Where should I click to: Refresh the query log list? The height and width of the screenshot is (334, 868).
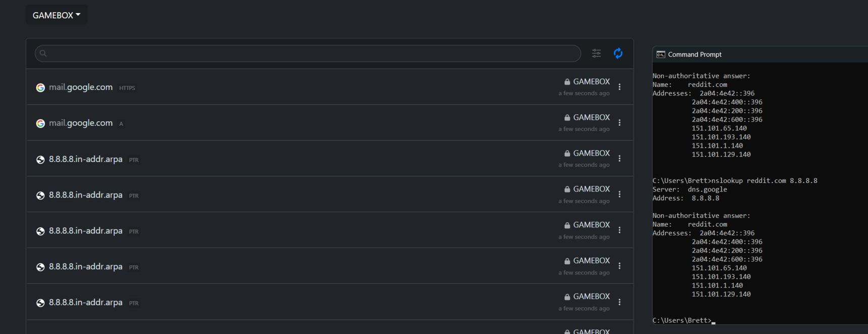(618, 54)
